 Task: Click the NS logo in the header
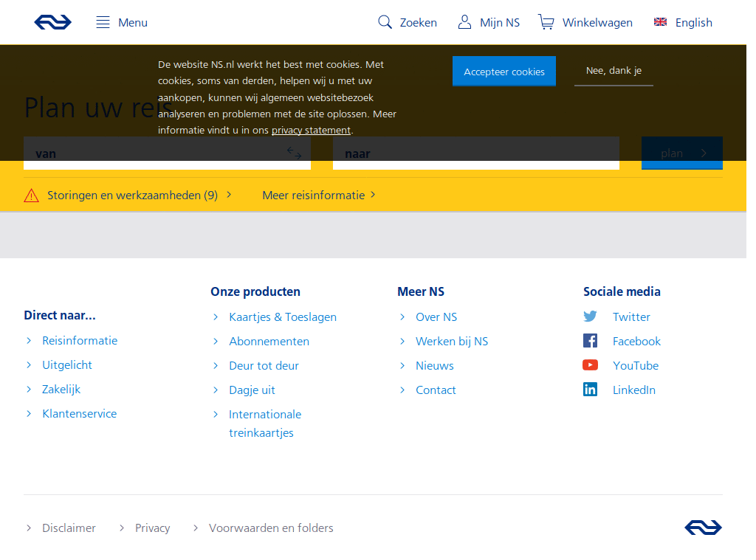click(x=53, y=22)
